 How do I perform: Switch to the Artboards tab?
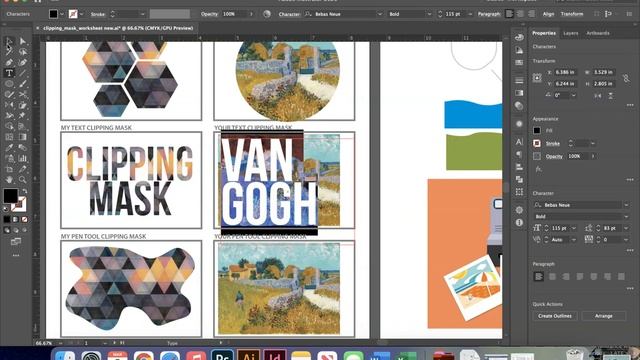click(x=598, y=33)
